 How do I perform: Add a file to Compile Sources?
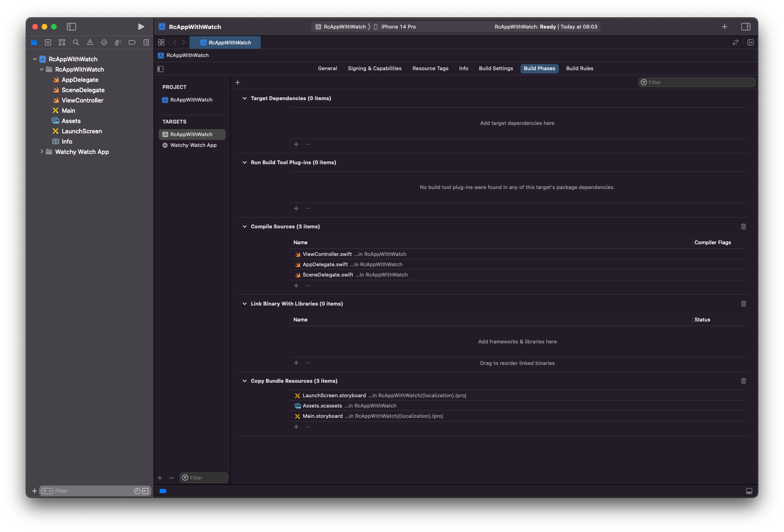pyautogui.click(x=296, y=285)
